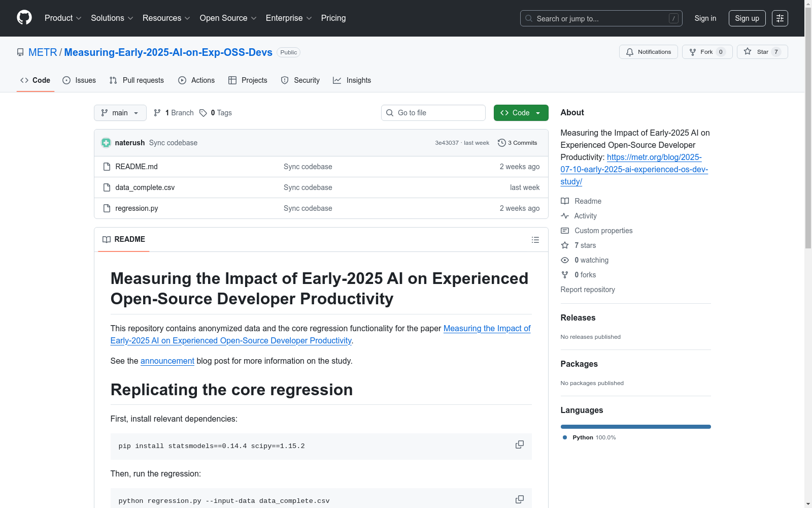The image size is (812, 508).
Task: Open the README outline list icon
Action: (535, 240)
